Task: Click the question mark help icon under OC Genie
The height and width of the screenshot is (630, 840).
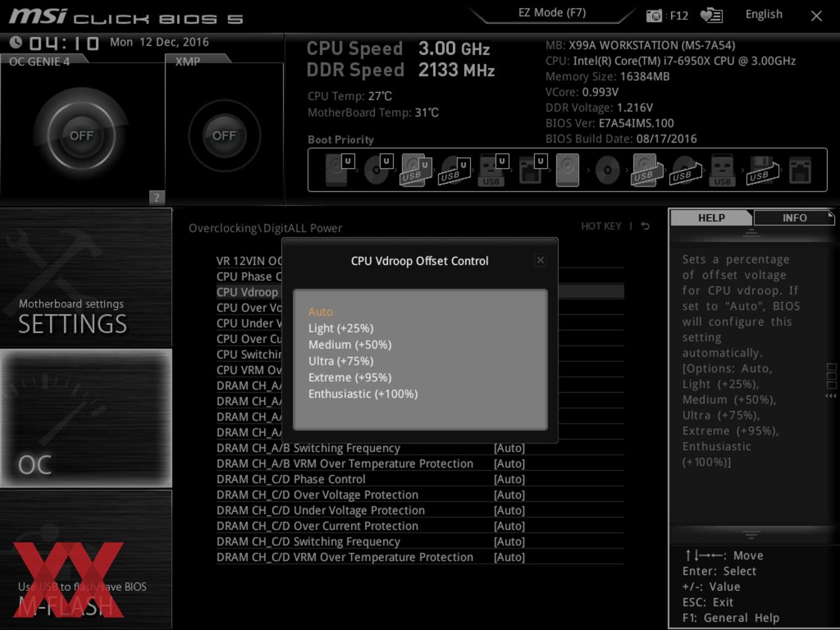Action: 156,197
